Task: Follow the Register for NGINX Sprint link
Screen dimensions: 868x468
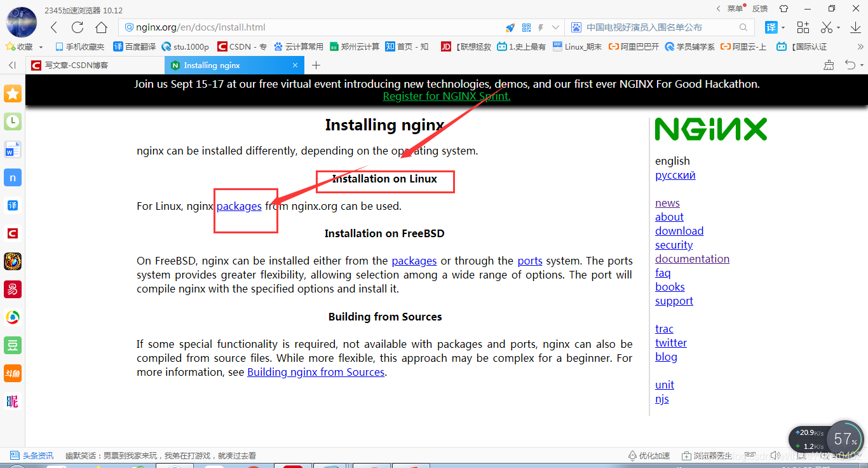Action: (x=447, y=96)
